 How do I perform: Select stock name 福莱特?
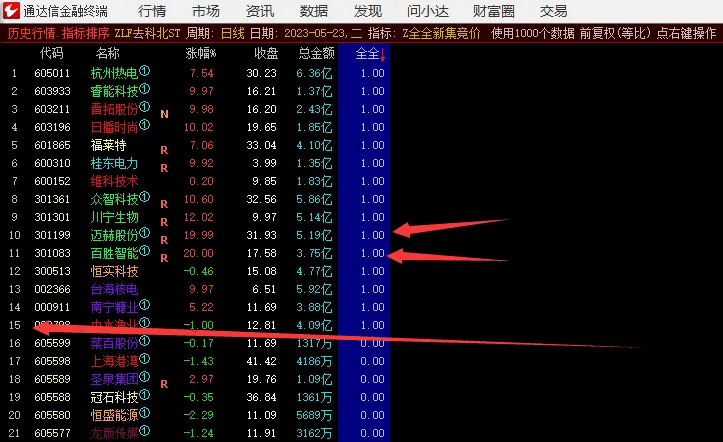click(108, 145)
